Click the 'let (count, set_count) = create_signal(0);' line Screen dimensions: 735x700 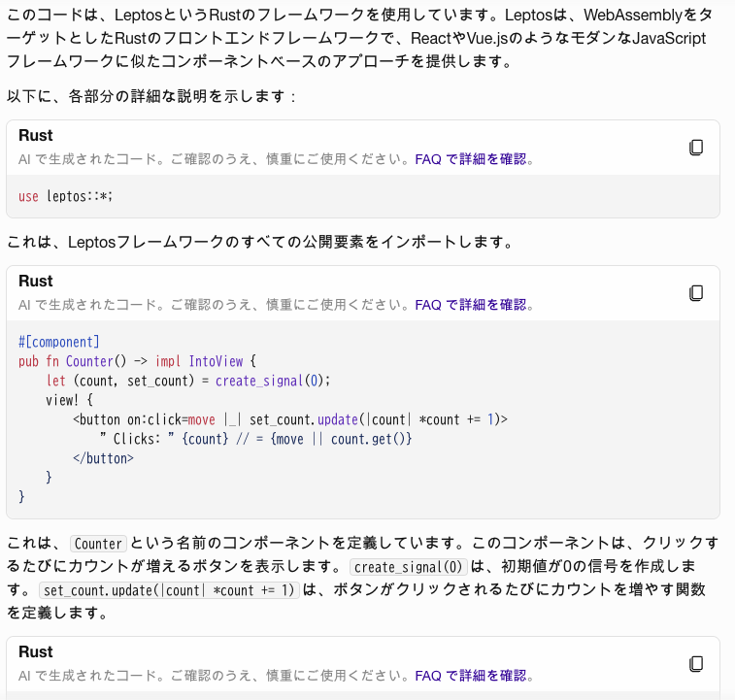point(188,381)
